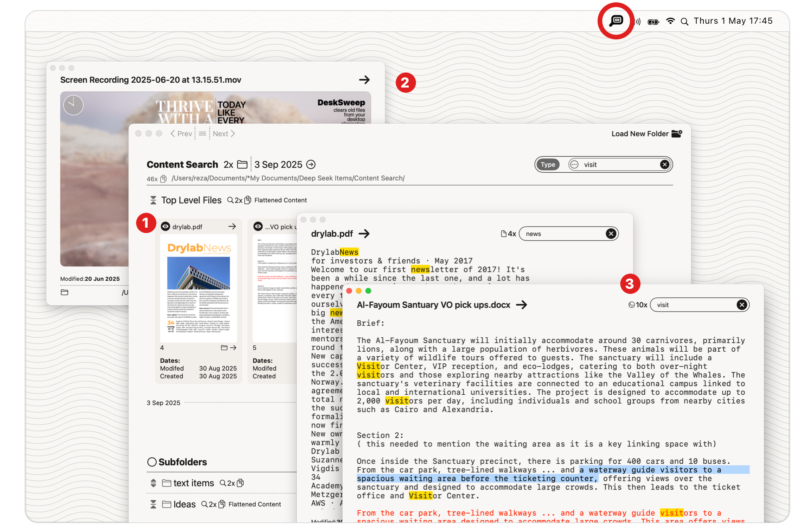803x532 pixels.
Task: Click the DrylabNews page thumbnail
Action: pyautogui.click(x=198, y=288)
